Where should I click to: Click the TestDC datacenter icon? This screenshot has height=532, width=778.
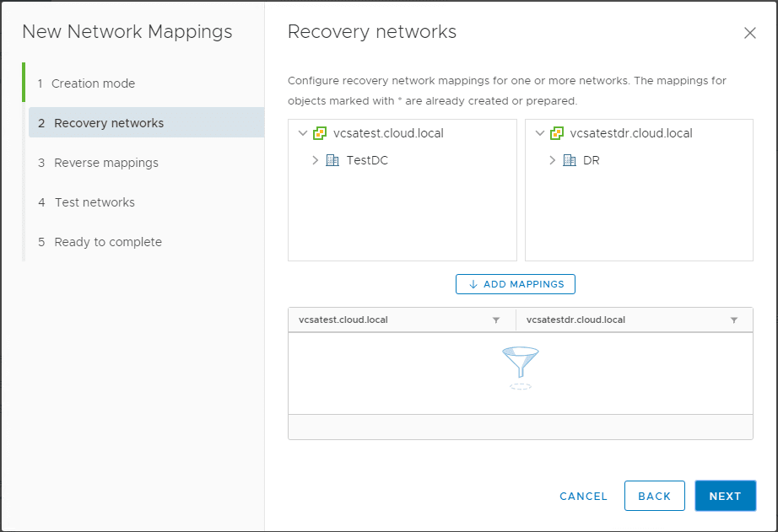pyautogui.click(x=332, y=160)
